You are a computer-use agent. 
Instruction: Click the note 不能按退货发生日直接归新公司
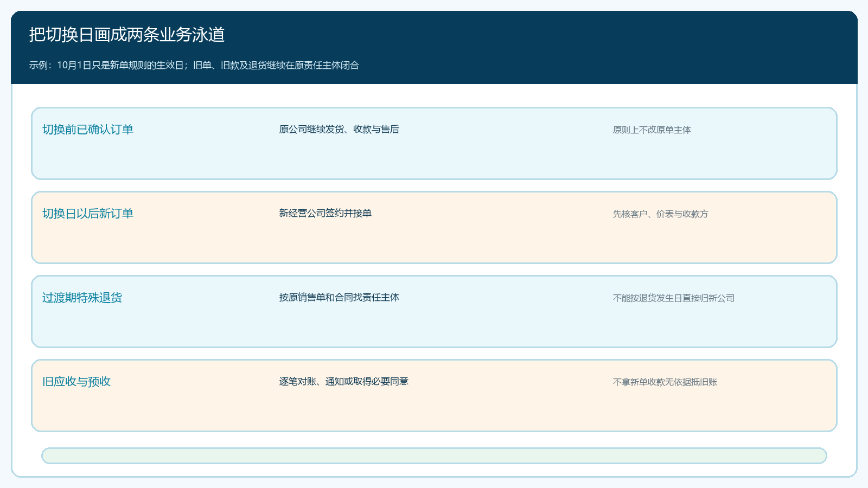(674, 298)
